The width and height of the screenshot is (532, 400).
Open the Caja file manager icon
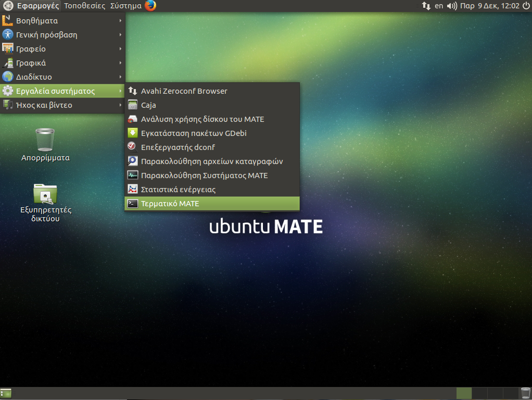pyautogui.click(x=133, y=105)
